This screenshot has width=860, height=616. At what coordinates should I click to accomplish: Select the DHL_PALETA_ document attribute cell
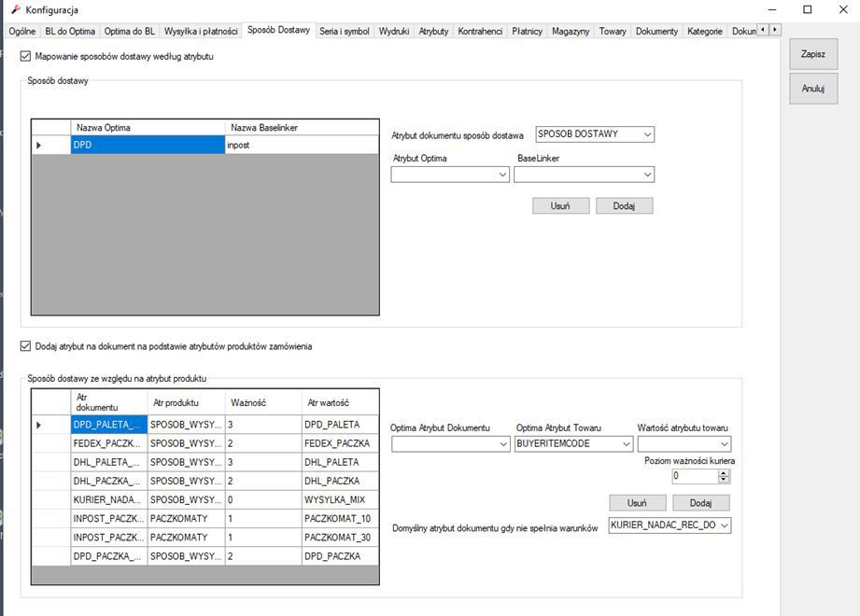click(x=109, y=463)
